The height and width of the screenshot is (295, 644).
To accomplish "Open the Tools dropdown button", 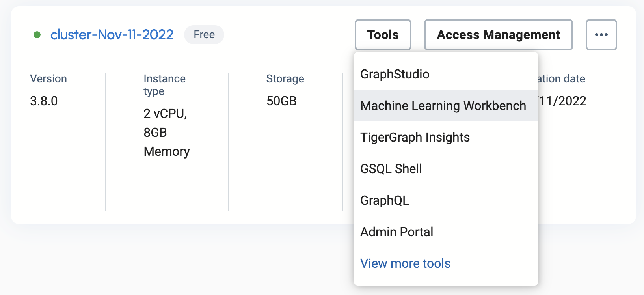I will pos(383,35).
